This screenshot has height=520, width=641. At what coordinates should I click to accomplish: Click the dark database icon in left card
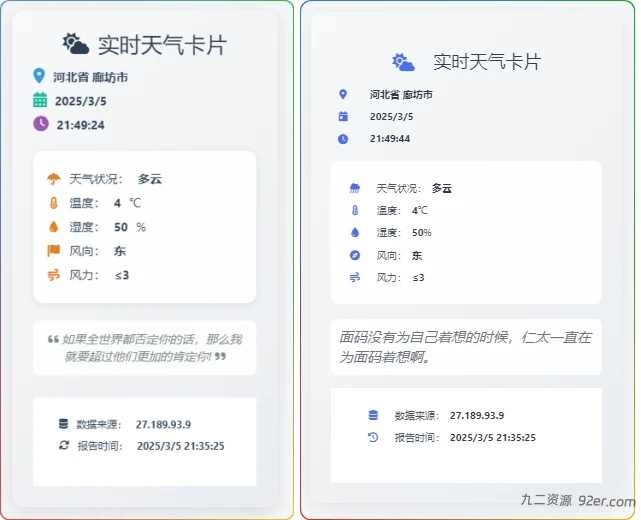[63, 424]
